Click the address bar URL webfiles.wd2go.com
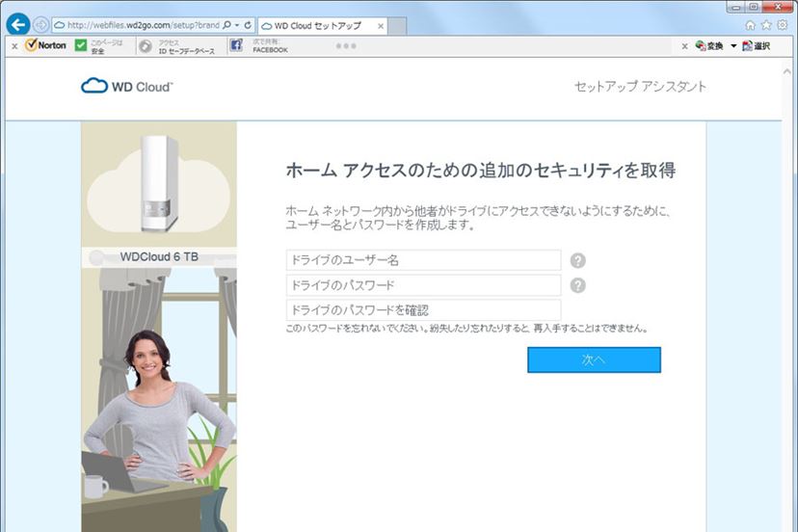The image size is (798, 532). (143, 25)
